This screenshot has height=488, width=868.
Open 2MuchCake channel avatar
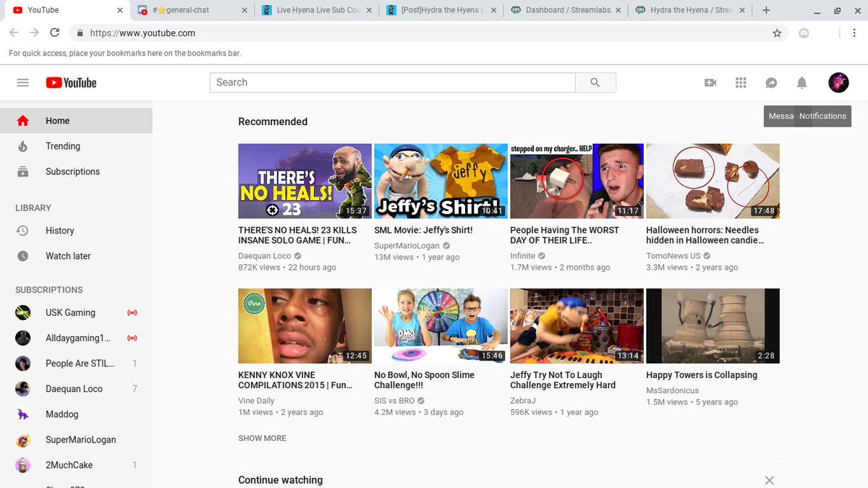point(23,465)
